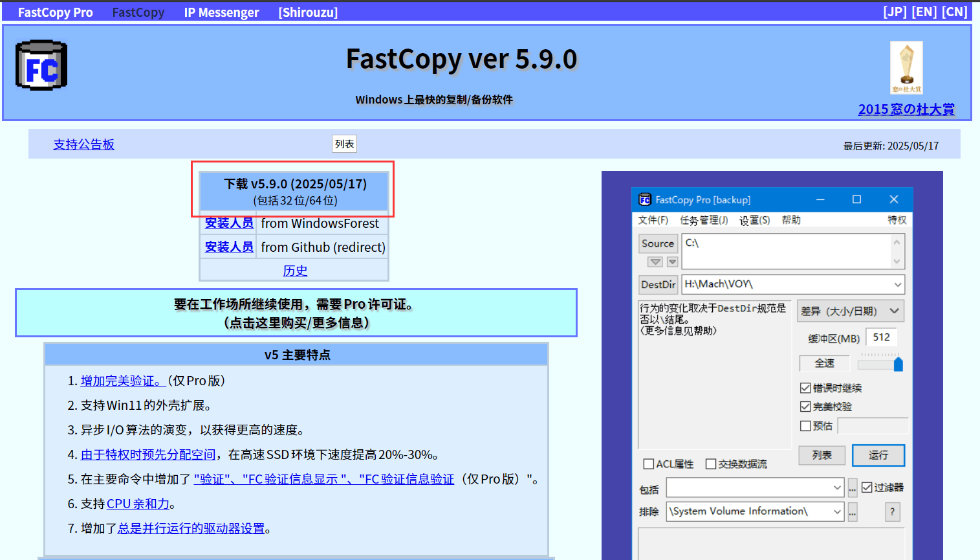Enable the 预估 checkbox
The height and width of the screenshot is (560, 980).
click(x=805, y=426)
